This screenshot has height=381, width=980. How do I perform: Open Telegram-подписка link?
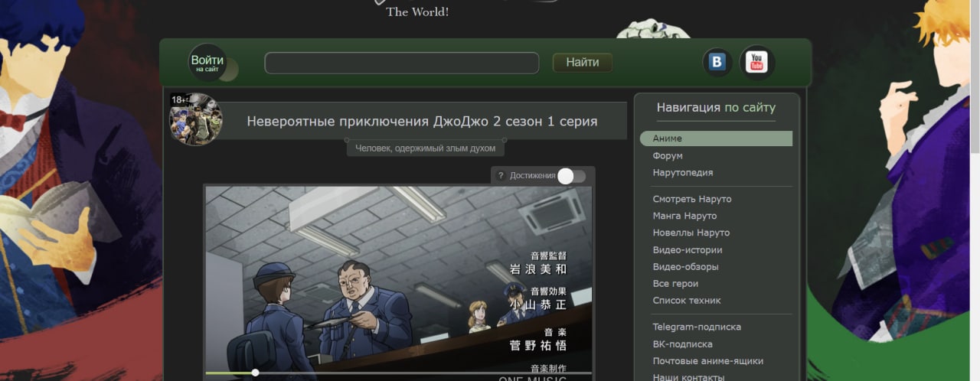click(x=697, y=327)
